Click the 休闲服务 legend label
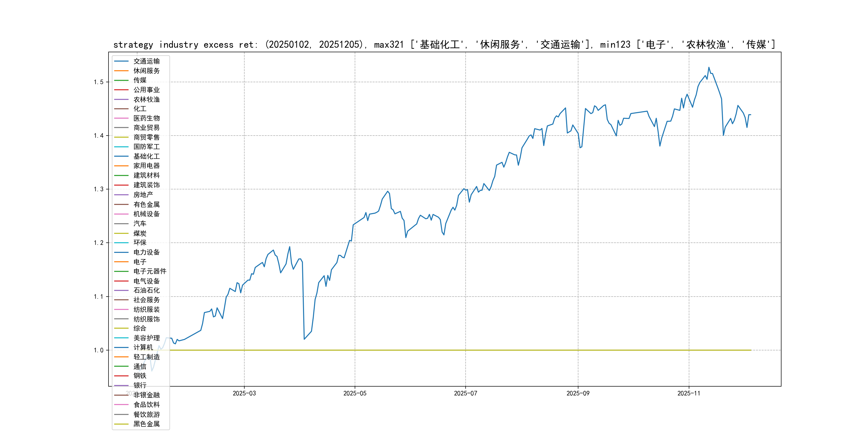This screenshot has height=434, width=868. [146, 71]
